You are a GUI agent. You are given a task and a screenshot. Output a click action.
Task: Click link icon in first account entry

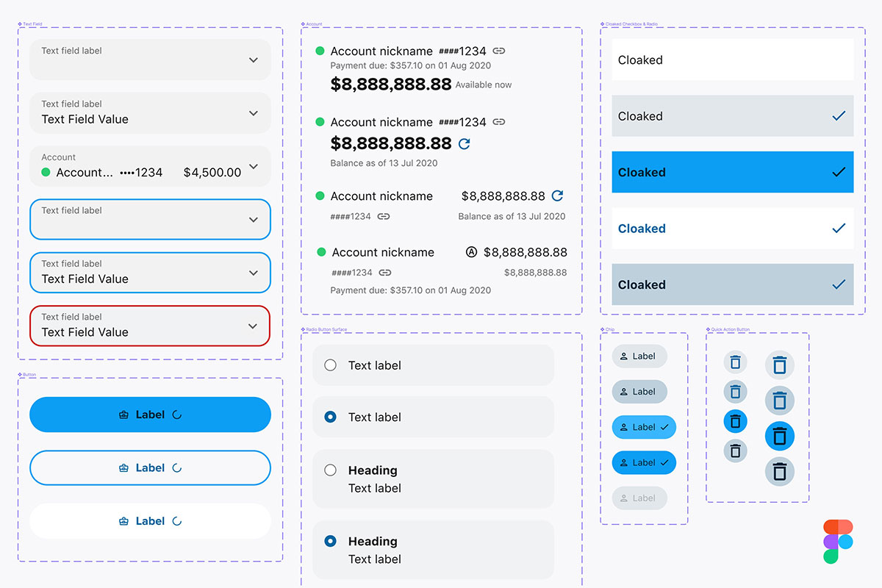coord(499,51)
